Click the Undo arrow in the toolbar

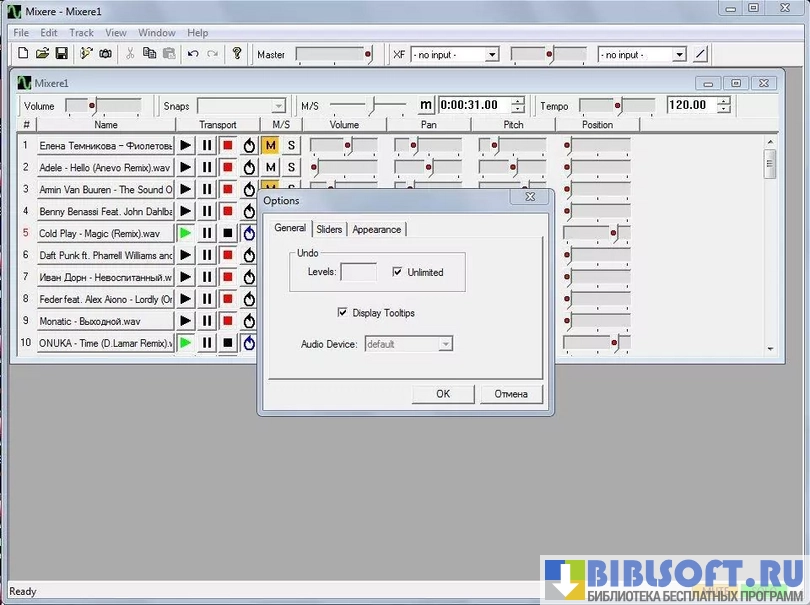click(192, 53)
